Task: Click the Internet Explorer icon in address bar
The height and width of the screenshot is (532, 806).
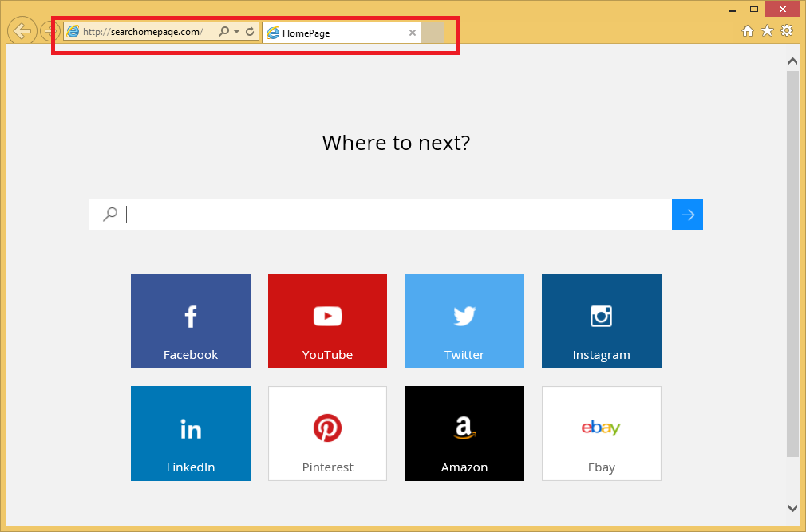Action: coord(73,31)
